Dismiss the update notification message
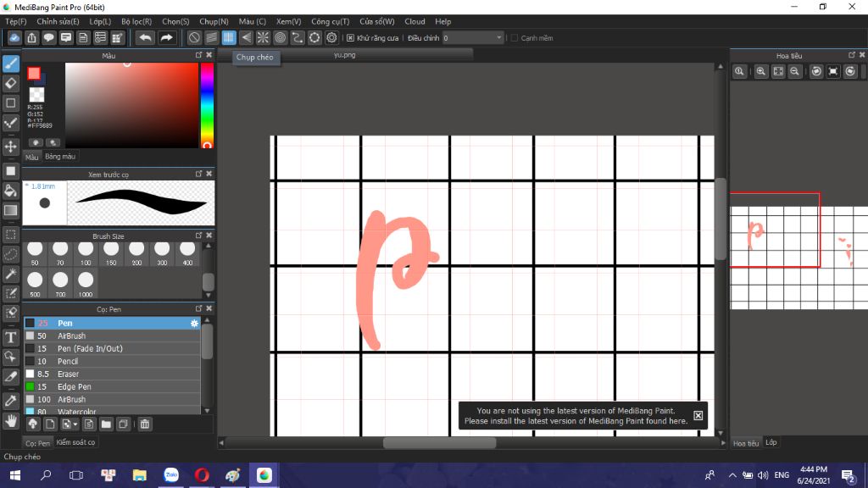 point(698,415)
